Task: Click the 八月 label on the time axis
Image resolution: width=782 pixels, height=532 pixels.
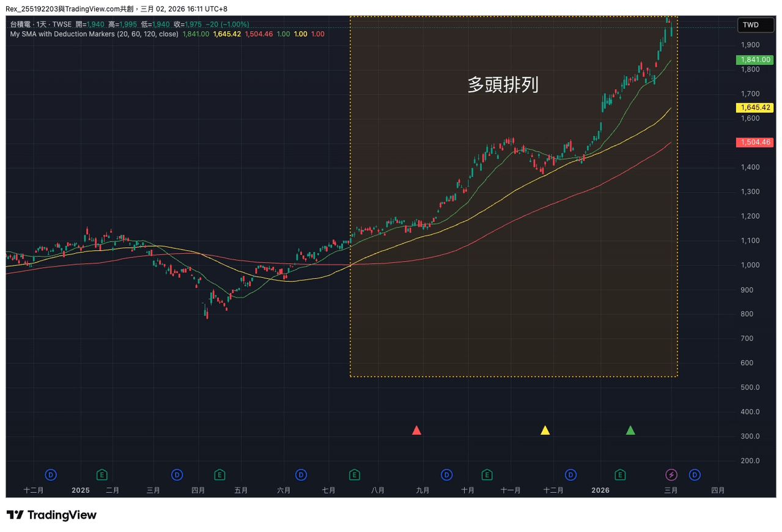Action: point(377,490)
